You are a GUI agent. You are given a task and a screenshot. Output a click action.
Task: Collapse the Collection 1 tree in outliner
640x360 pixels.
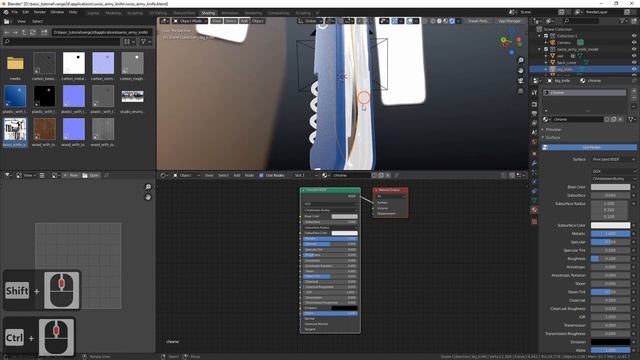540,36
